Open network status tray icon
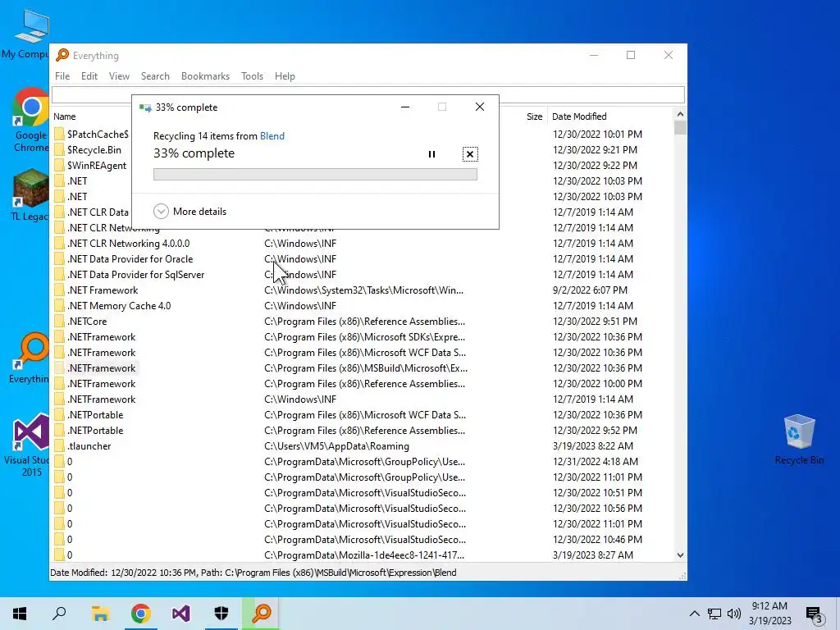Image resolution: width=840 pixels, height=630 pixels. tap(714, 614)
